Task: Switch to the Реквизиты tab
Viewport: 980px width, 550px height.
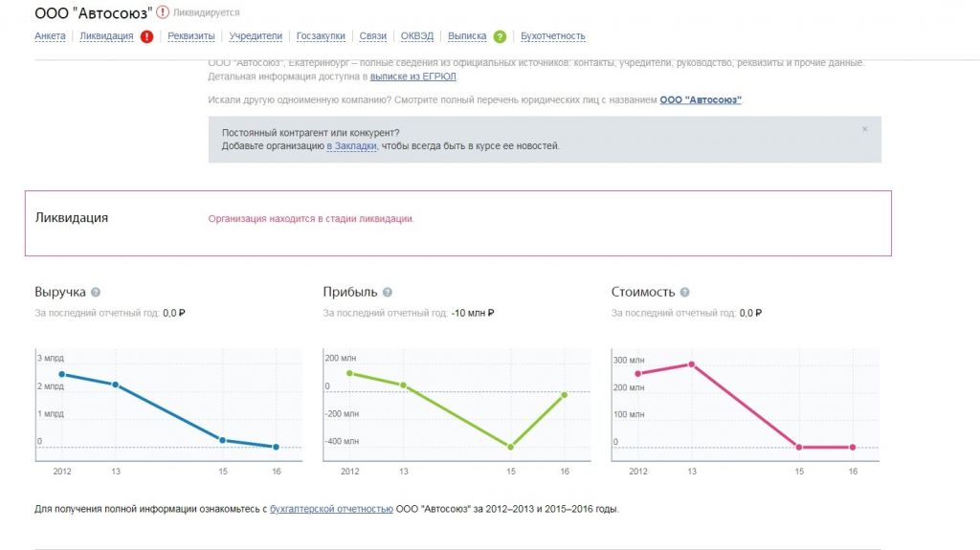Action: pyautogui.click(x=191, y=36)
